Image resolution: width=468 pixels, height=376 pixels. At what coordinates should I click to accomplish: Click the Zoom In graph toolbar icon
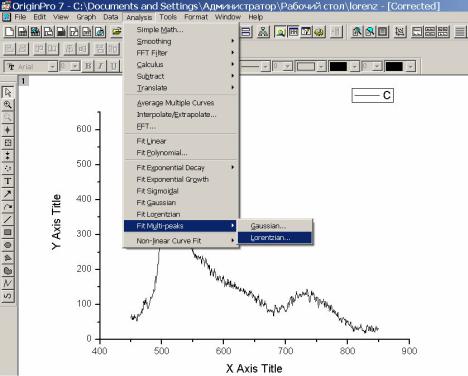pos(357,32)
